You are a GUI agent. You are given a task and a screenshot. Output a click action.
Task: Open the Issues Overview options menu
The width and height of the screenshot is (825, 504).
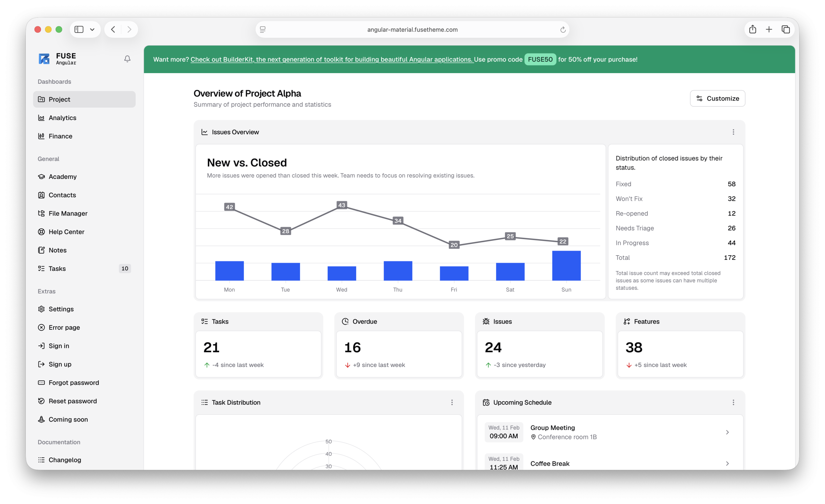click(x=733, y=132)
